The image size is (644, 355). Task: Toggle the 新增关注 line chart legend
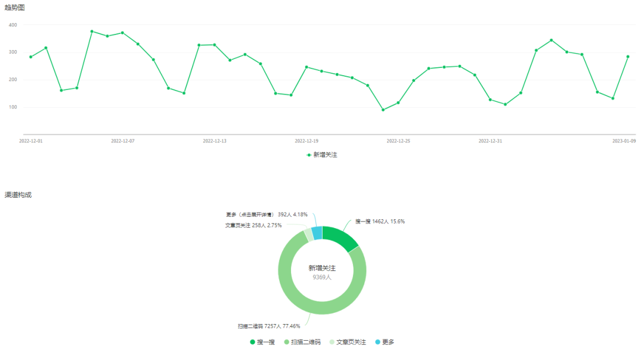(x=321, y=155)
